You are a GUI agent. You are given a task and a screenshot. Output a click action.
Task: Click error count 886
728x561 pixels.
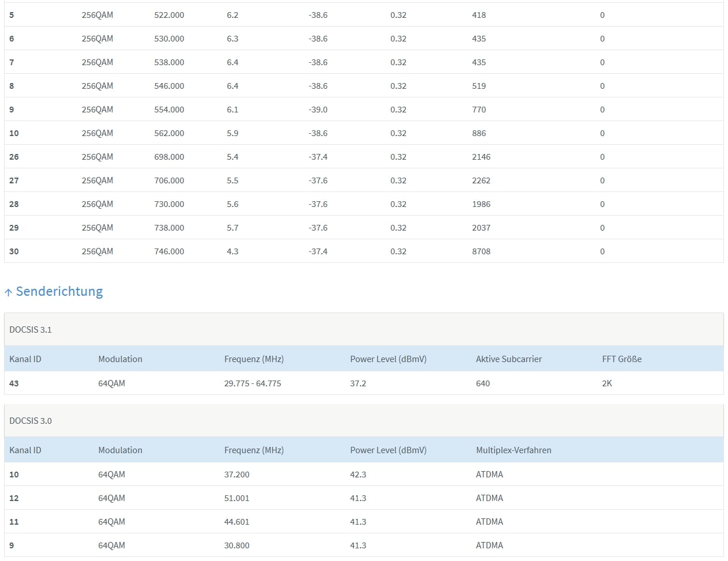(x=479, y=133)
